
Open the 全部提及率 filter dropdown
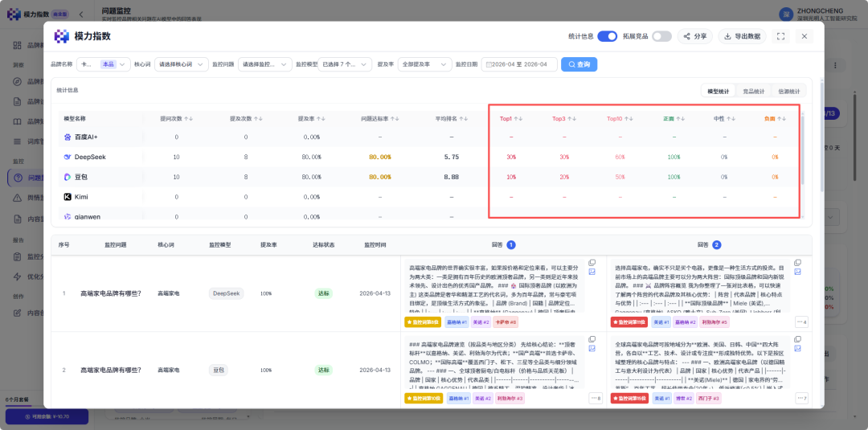click(x=424, y=65)
